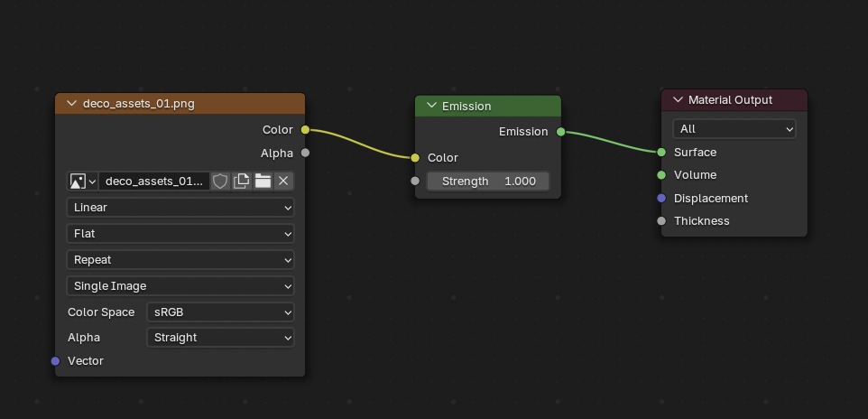
Task: Open the Repeat extension dropdown
Action: click(180, 260)
